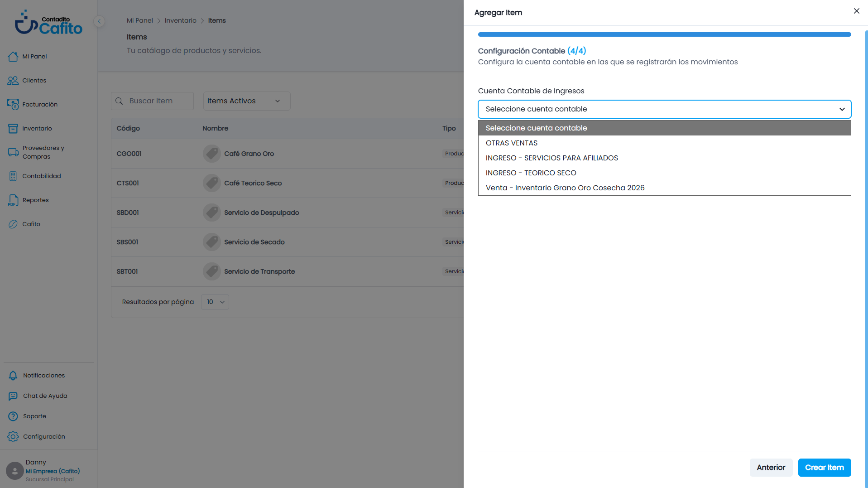Image resolution: width=868 pixels, height=488 pixels.
Task: Click Danny's user avatar icon
Action: pyautogui.click(x=14, y=471)
